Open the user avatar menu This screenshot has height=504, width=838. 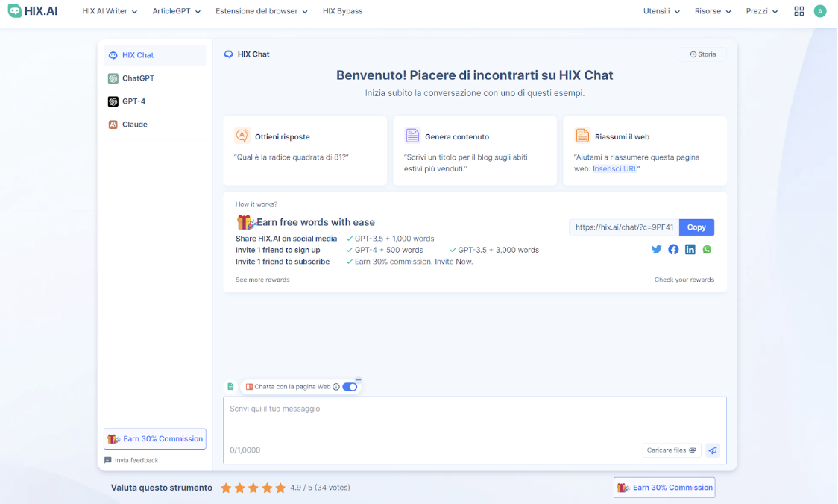pyautogui.click(x=820, y=11)
